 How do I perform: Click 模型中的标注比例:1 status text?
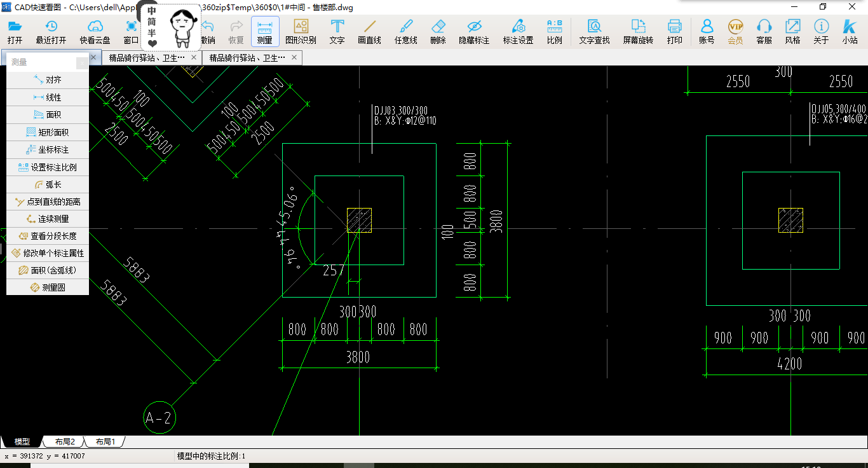[211, 456]
